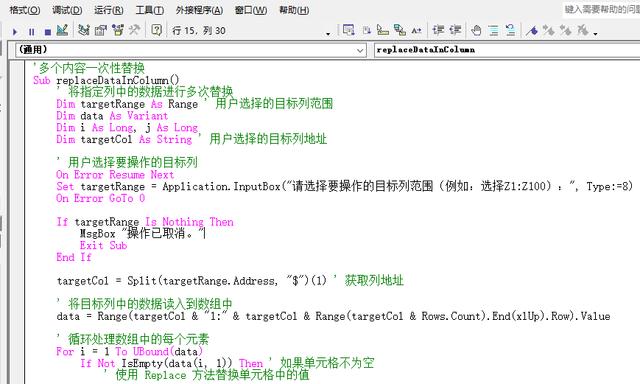Stop execution with the Reset square icon
Screen dimensions: 640x384
(48, 31)
